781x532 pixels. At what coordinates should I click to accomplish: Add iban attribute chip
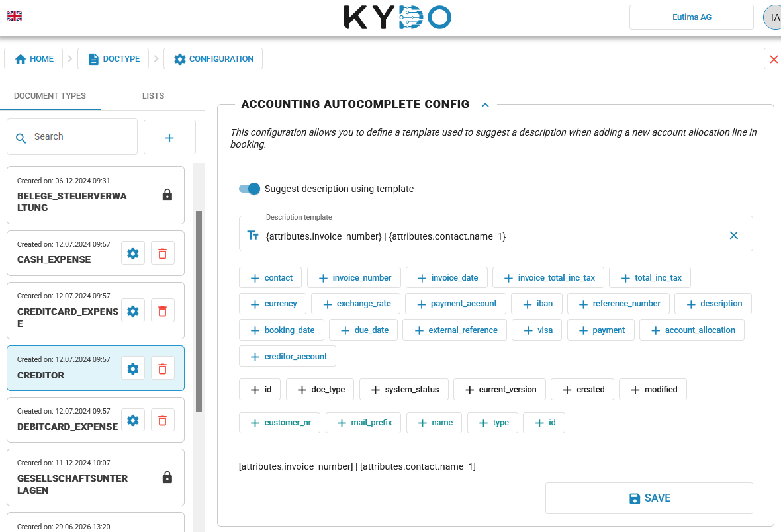(x=537, y=303)
